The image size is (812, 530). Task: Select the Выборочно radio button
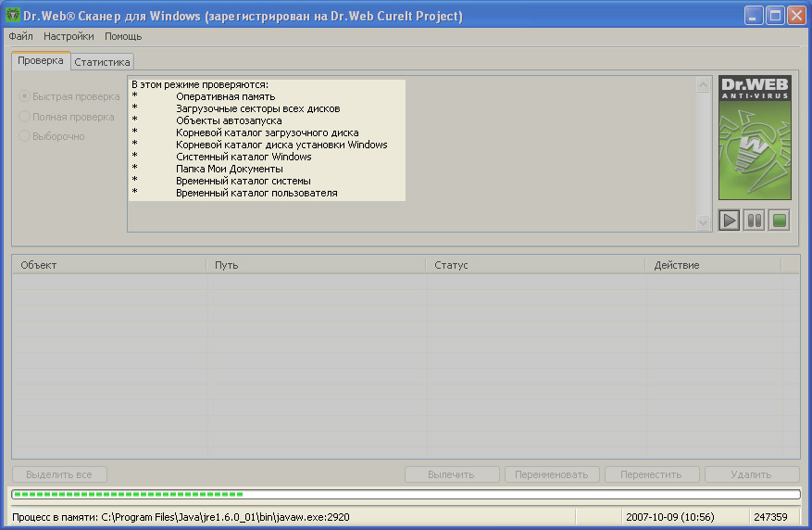click(52, 136)
